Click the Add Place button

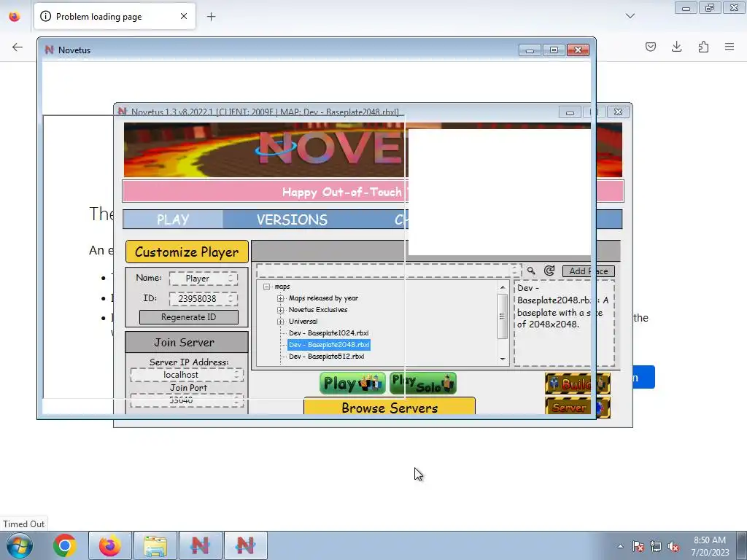pyautogui.click(x=589, y=271)
